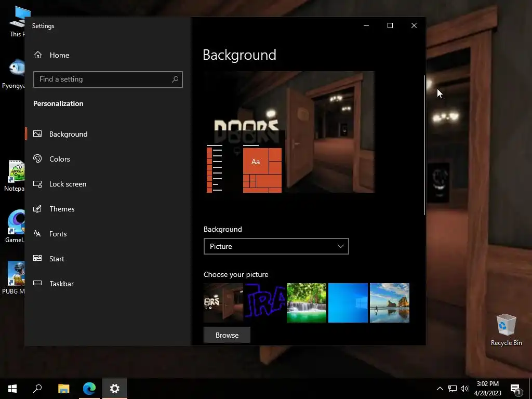Click the Settings gear on taskbar
Screen dimensions: 532x399
115,389
